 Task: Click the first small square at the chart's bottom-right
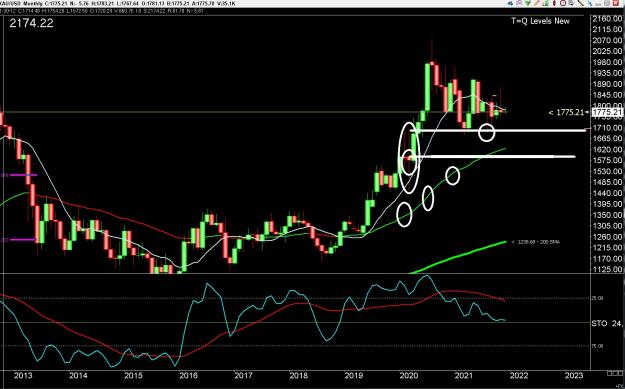click(x=609, y=373)
